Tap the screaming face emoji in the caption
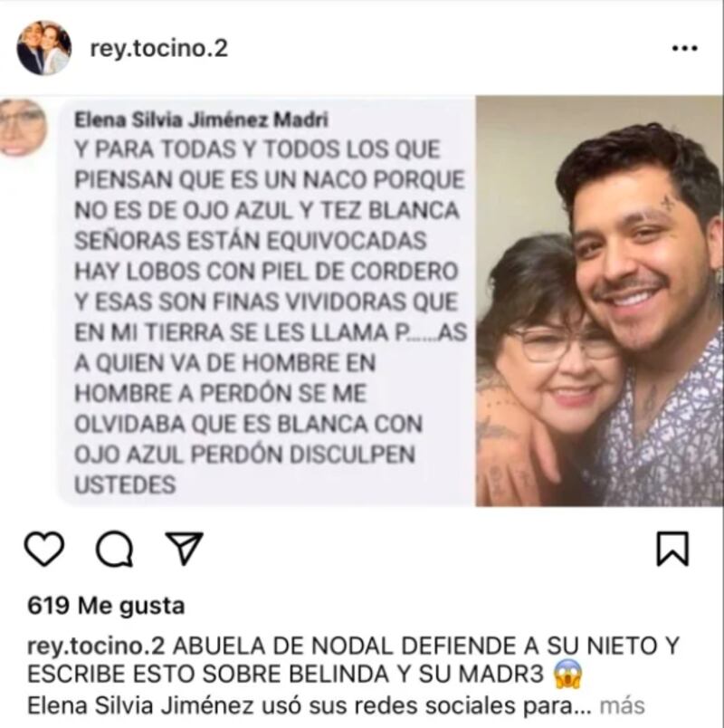This screenshot has height=728, width=724. [x=568, y=674]
